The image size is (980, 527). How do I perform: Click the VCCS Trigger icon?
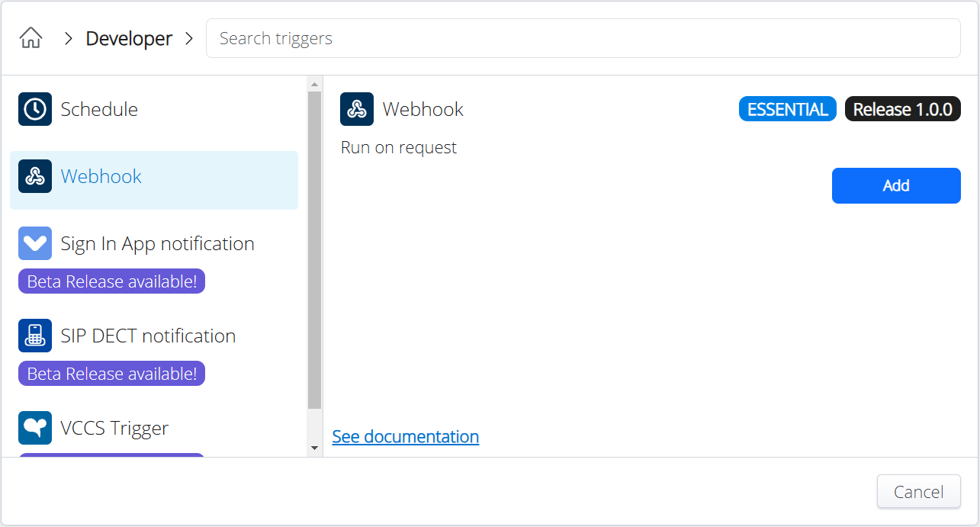point(35,428)
